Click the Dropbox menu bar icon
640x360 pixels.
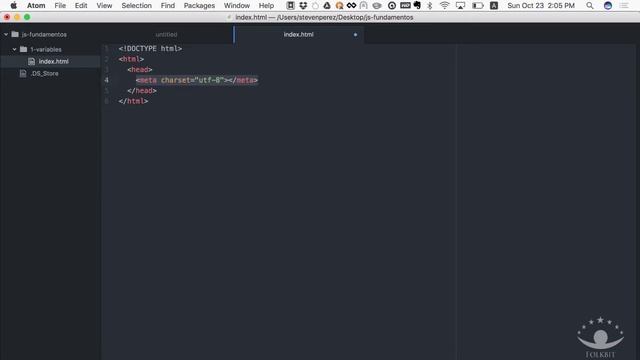(x=303, y=5)
